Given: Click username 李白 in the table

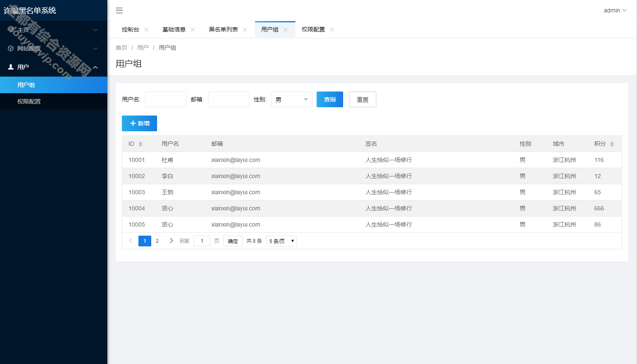Looking at the screenshot, I should (x=167, y=176).
